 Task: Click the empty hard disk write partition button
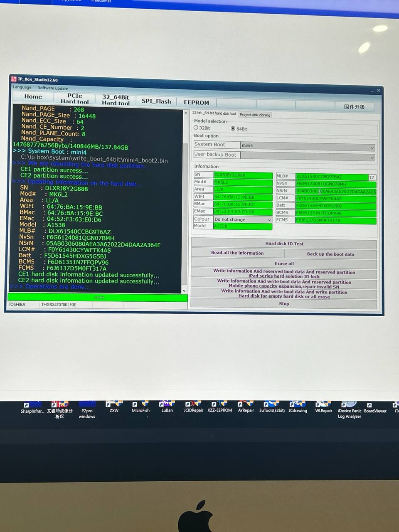(x=284, y=294)
